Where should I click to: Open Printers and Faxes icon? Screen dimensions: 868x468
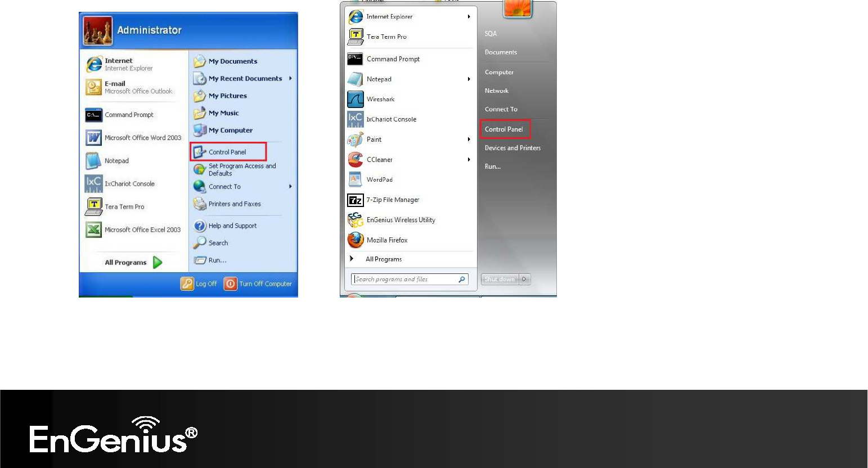[200, 204]
